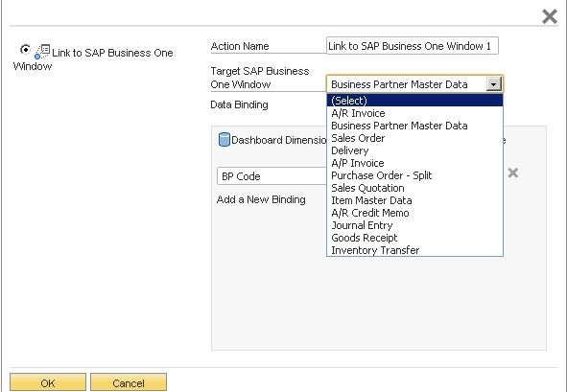Choose Item Master Data option
Viewport: 567px width, 392px height.
click(x=414, y=200)
